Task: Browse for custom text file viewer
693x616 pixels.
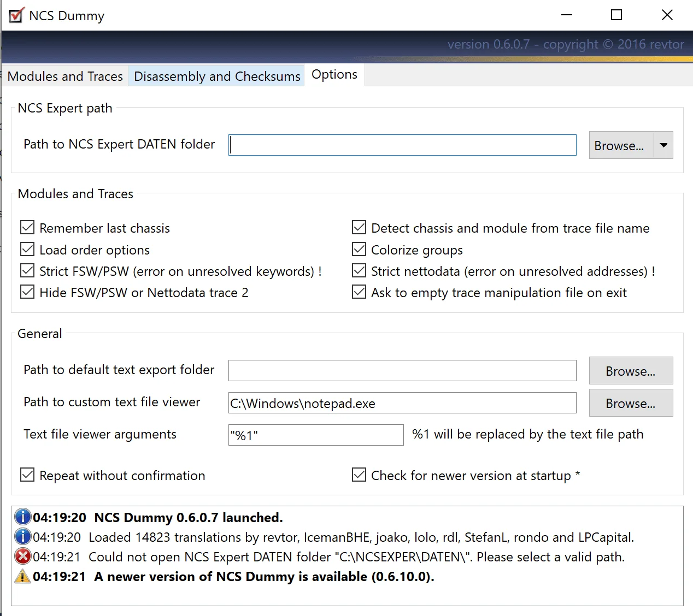Action: (631, 403)
